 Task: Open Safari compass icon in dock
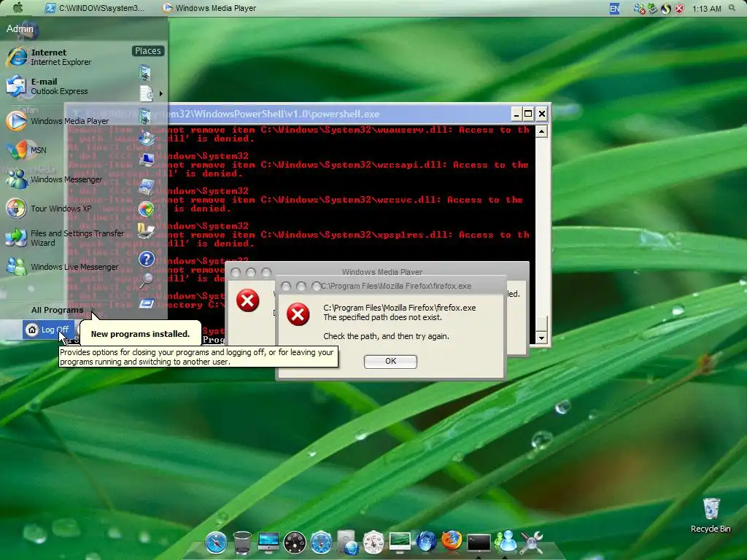[216, 542]
